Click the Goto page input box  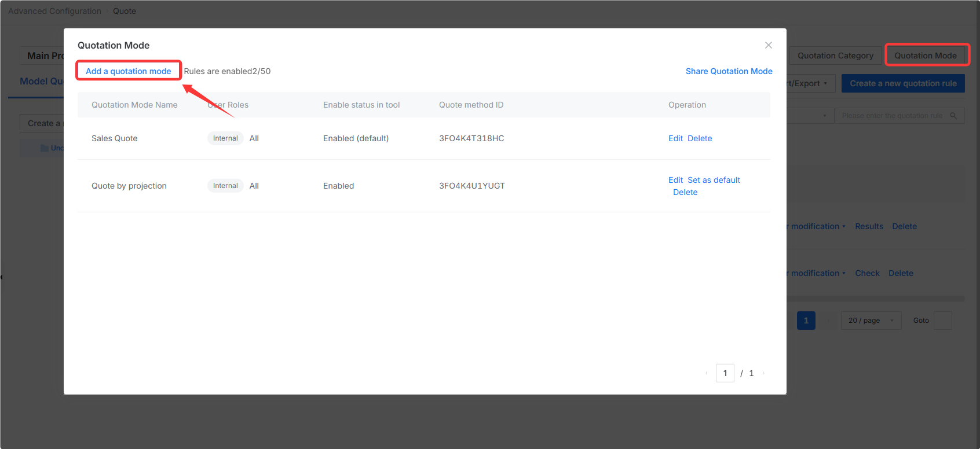pyautogui.click(x=943, y=321)
